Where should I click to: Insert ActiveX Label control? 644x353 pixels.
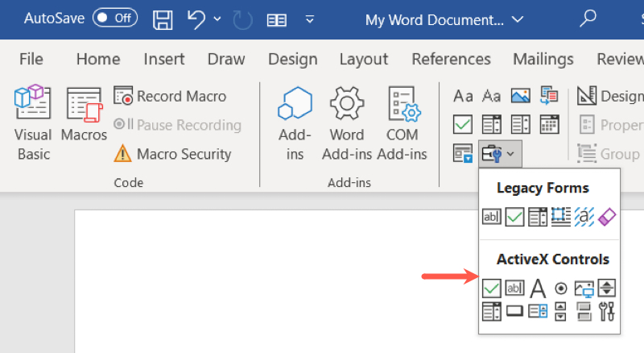tap(538, 288)
